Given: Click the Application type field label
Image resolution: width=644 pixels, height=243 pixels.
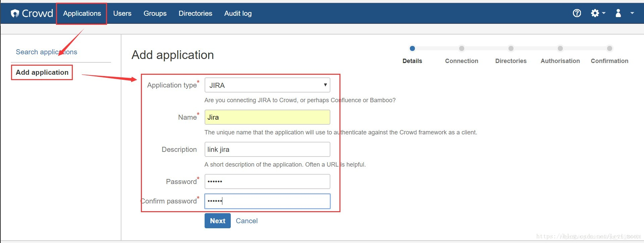Looking at the screenshot, I should pyautogui.click(x=172, y=85).
